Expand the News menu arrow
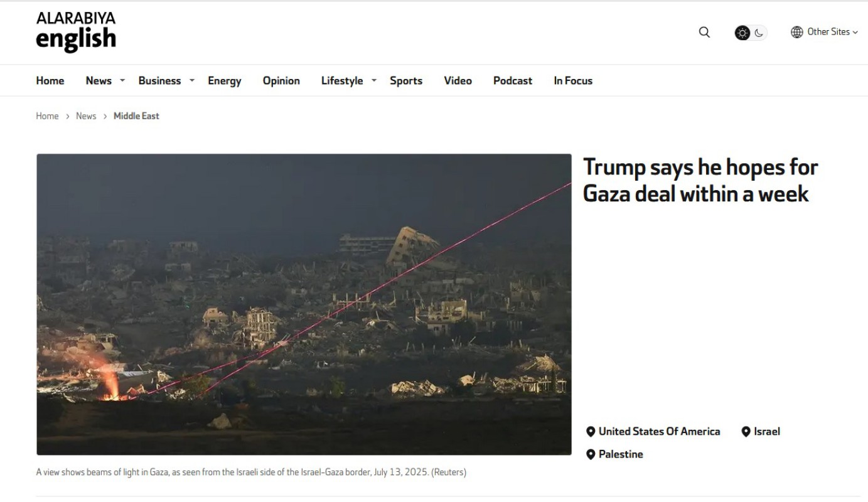The width and height of the screenshot is (868, 502). click(x=122, y=80)
